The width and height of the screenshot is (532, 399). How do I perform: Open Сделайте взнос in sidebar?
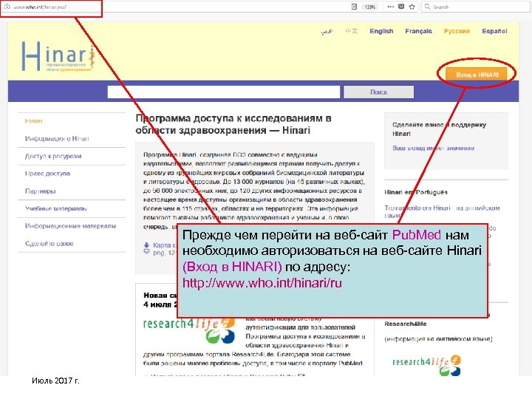tap(50, 243)
